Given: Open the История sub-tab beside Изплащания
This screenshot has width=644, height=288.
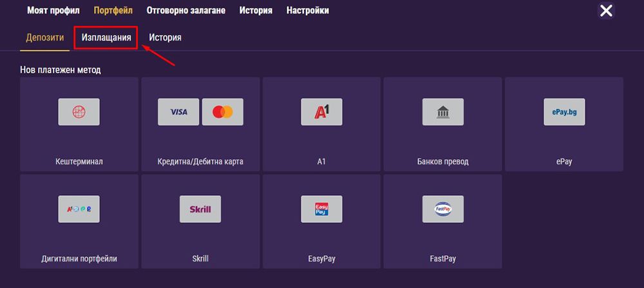Looking at the screenshot, I should pyautogui.click(x=165, y=38).
